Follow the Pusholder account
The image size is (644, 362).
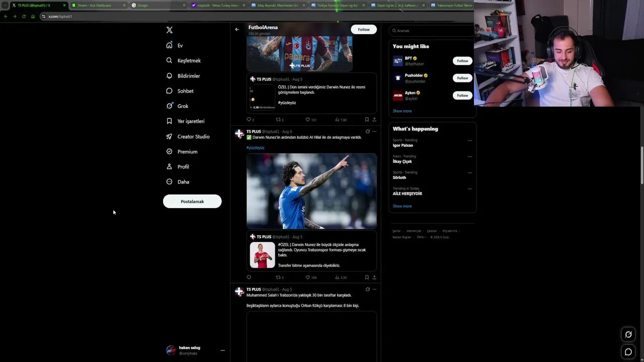point(462,78)
